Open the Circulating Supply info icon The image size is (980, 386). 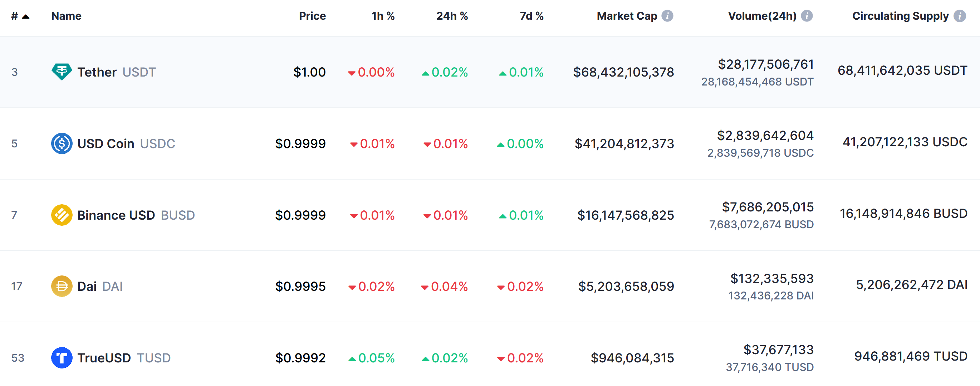(960, 16)
